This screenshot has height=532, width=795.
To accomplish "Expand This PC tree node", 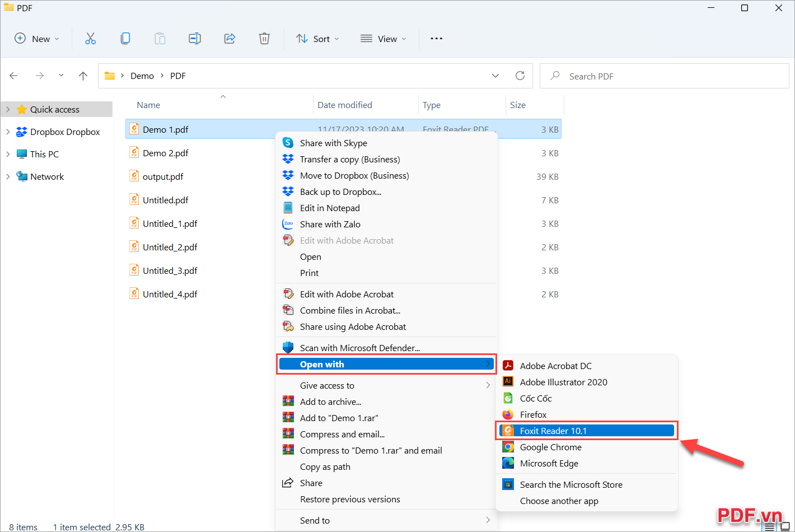I will click(x=8, y=154).
